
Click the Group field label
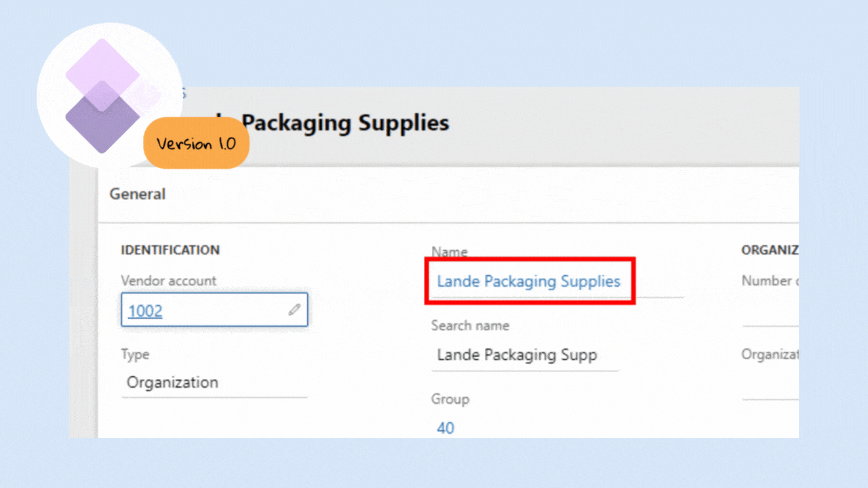coord(450,399)
